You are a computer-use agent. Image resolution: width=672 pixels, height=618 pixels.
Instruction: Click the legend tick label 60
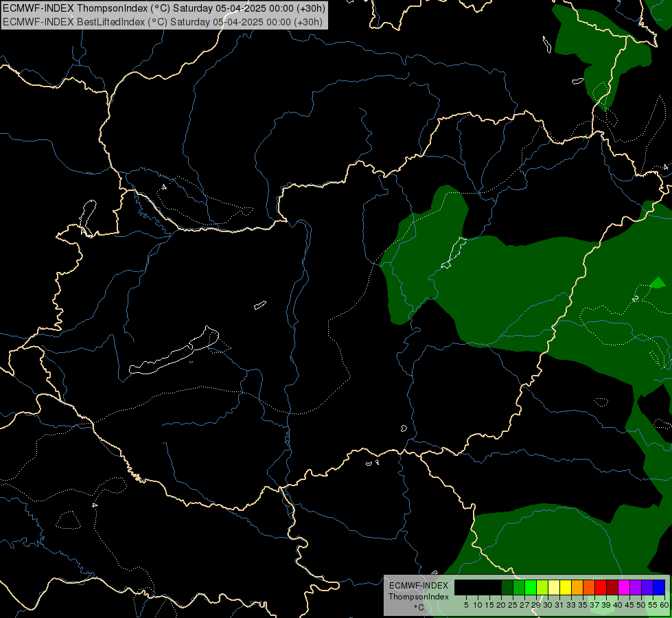point(664,605)
